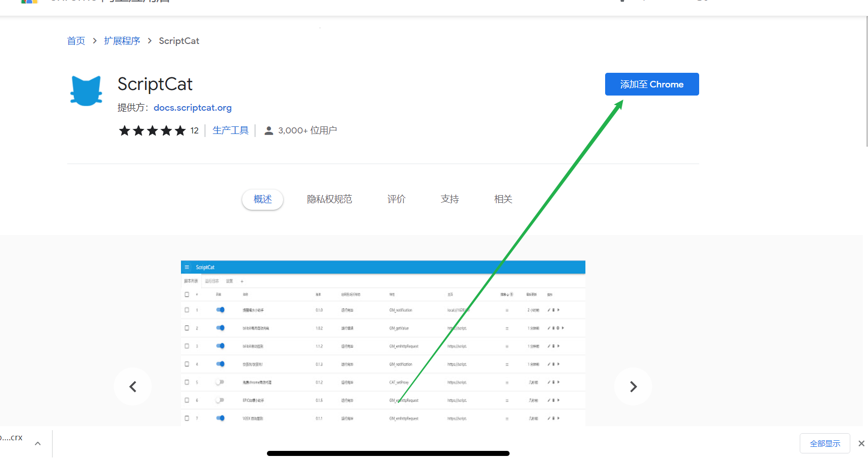The image size is (868, 461).
Task: Click the edit pencil icon on first script row
Action: (x=549, y=309)
